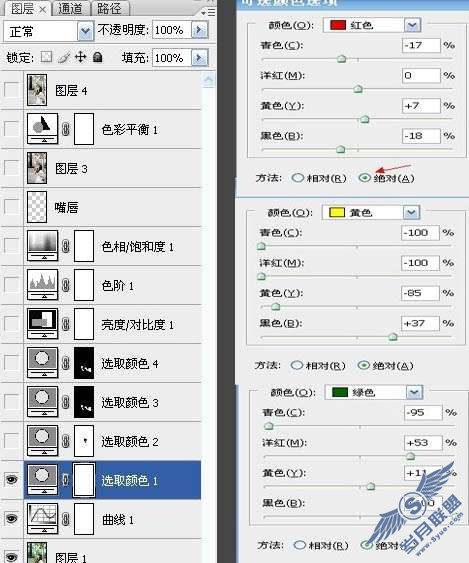Screen dimensions: 469x563
Task: Click the lock transparent pixels icon
Action: [x=46, y=57]
